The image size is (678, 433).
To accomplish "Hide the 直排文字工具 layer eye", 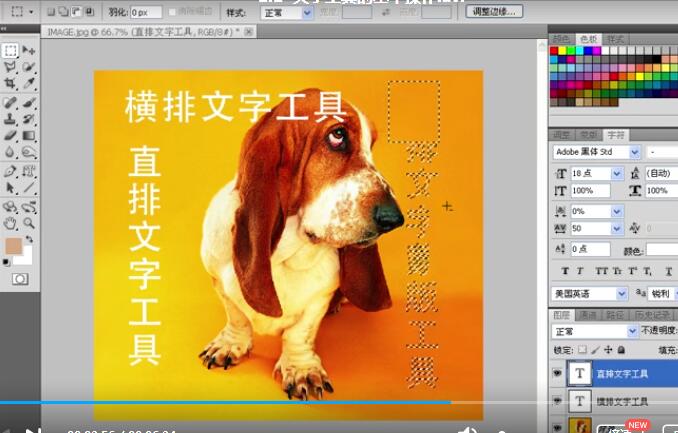I will pyautogui.click(x=557, y=374).
